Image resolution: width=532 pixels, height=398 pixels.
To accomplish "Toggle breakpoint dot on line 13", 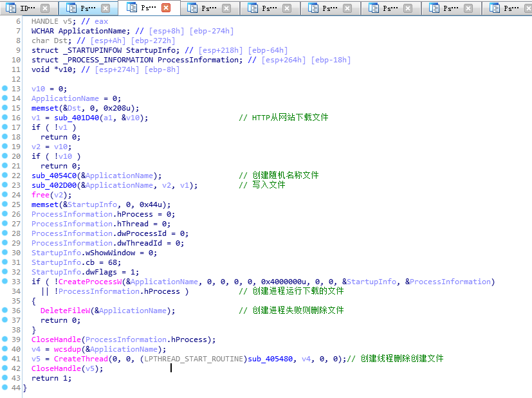I will pyautogui.click(x=5, y=88).
